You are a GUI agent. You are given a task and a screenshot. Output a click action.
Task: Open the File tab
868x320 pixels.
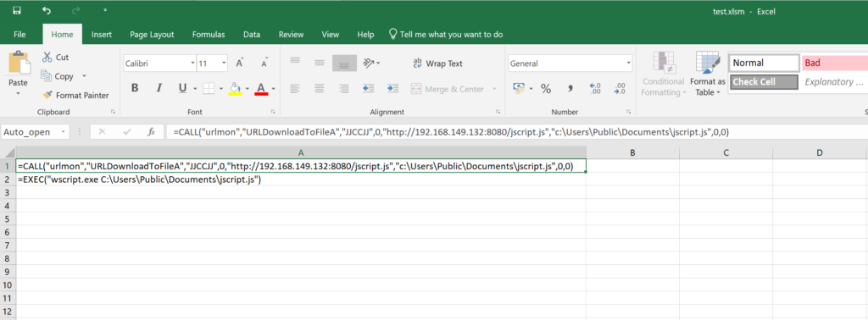19,34
